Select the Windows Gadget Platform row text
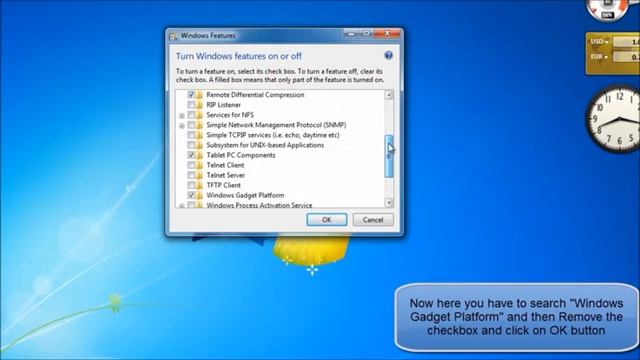This screenshot has width=640, height=360. pyautogui.click(x=245, y=195)
